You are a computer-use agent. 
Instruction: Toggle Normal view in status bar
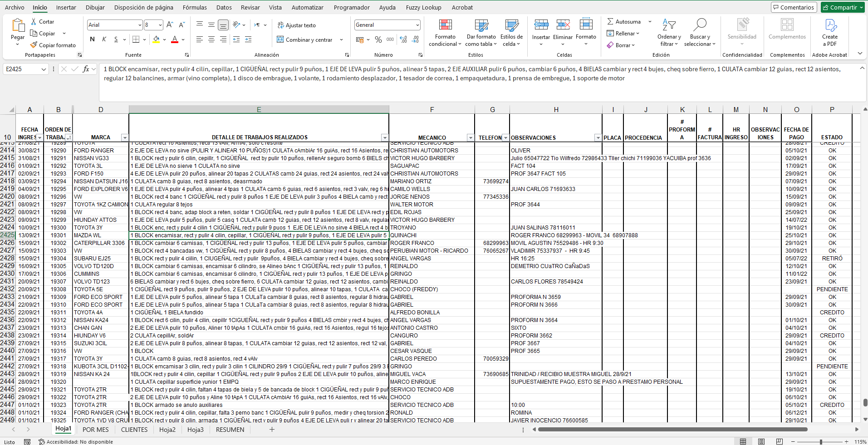point(743,441)
